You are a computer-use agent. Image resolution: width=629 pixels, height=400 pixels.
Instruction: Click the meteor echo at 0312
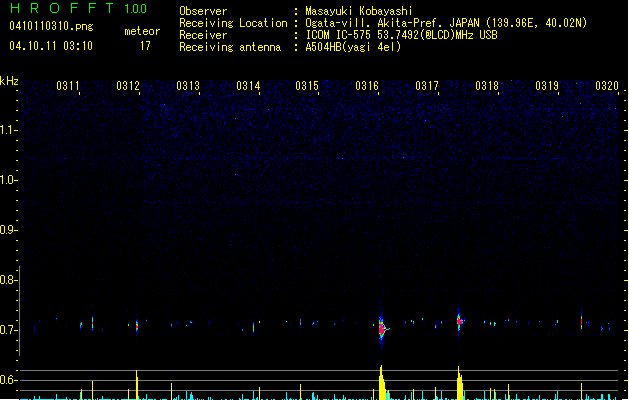[x=137, y=326]
